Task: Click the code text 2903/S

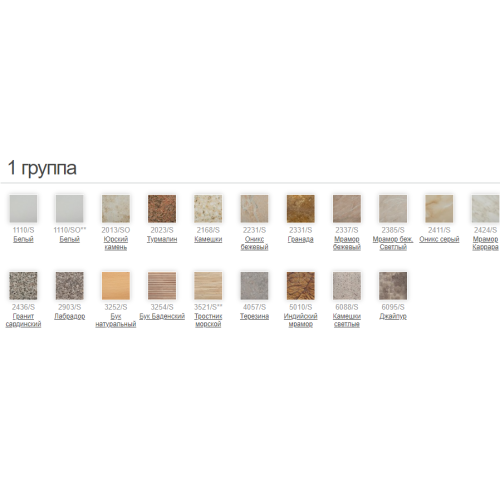Action: (x=70, y=307)
